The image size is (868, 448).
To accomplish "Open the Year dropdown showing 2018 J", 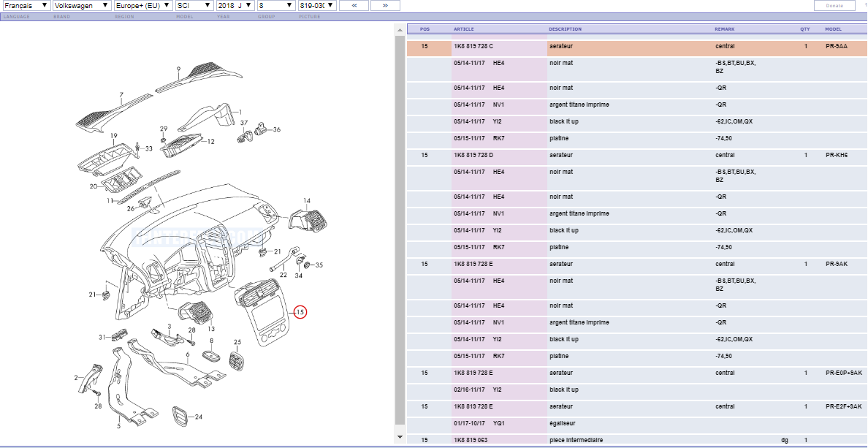I will pyautogui.click(x=236, y=6).
